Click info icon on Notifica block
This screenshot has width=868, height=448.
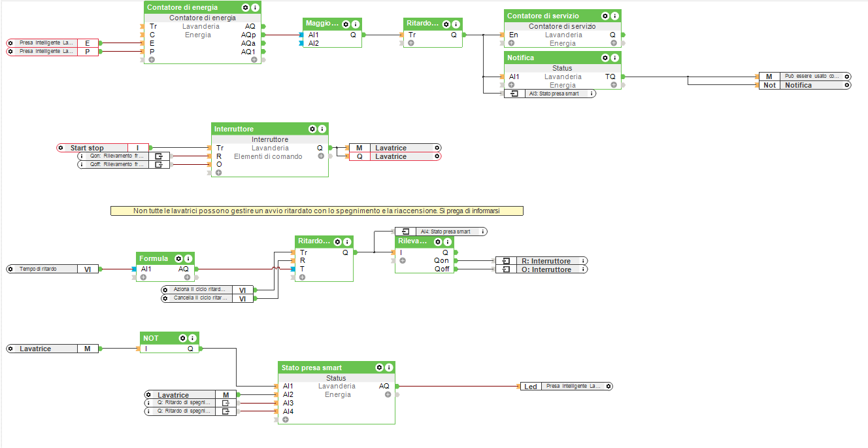pos(614,58)
